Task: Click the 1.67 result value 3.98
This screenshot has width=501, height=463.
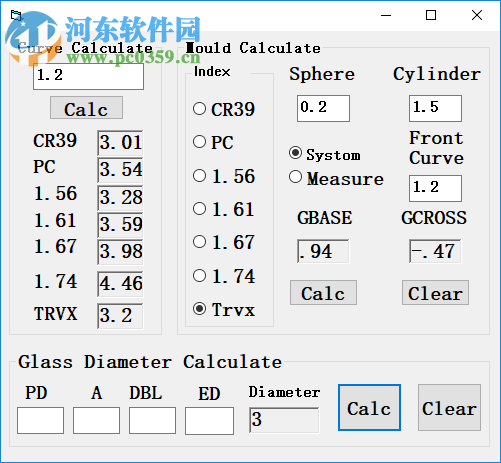Action: point(120,252)
